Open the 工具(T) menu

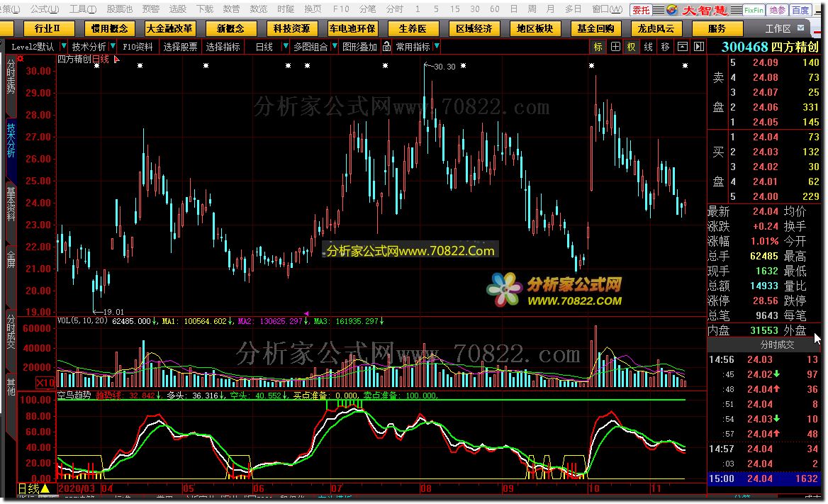coord(82,9)
